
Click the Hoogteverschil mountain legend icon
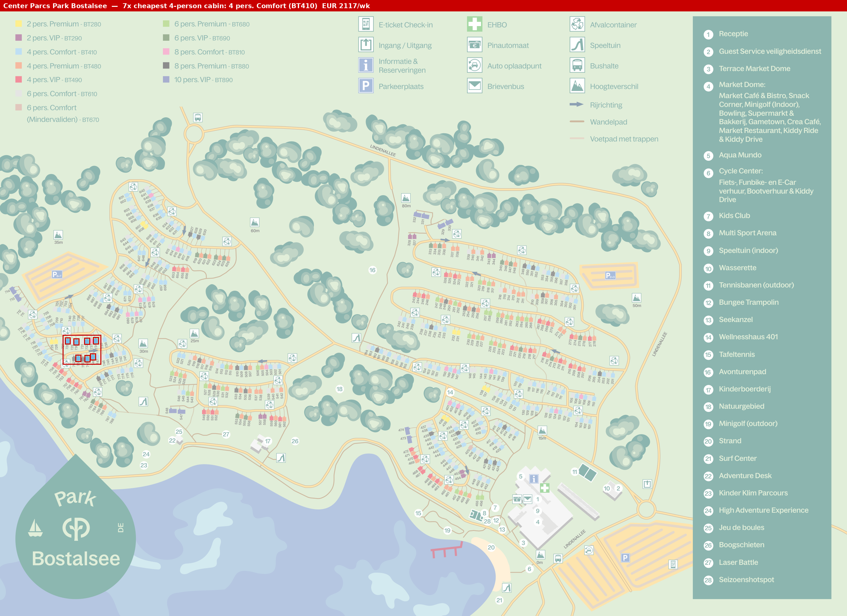(x=577, y=86)
